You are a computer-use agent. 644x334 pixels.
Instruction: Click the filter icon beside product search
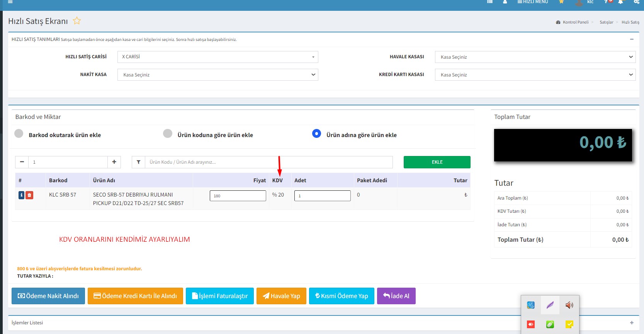point(138,162)
